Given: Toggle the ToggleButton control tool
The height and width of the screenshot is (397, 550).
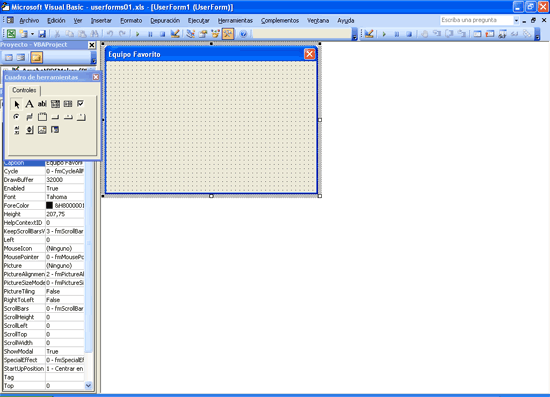Looking at the screenshot, I should pos(29,117).
